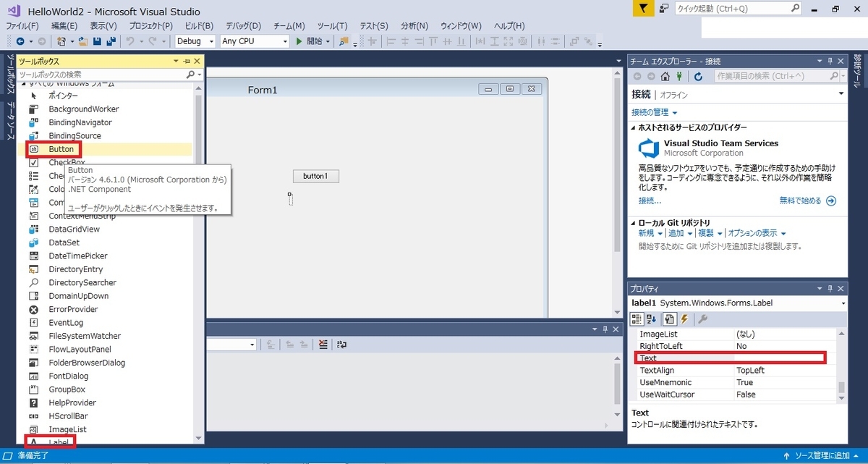
Task: Select Label in the Toolbox list
Action: tap(59, 442)
